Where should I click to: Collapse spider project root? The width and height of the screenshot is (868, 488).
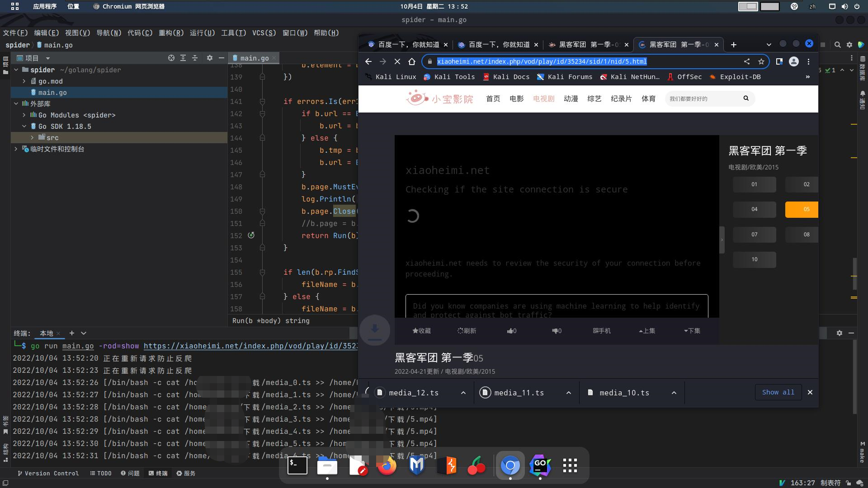coord(16,70)
